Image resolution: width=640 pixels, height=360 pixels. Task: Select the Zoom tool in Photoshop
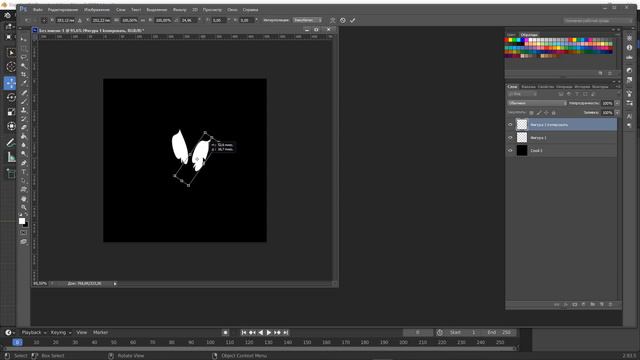click(24, 207)
